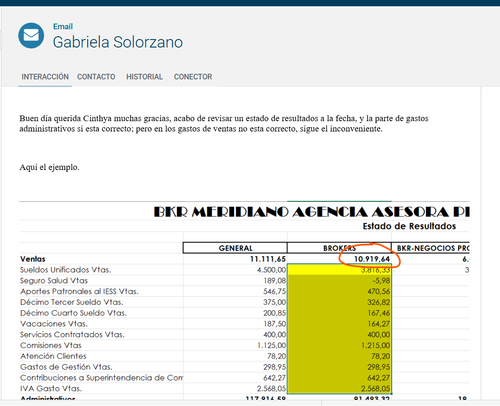Click the general value 2.568,05

[x=271, y=388]
